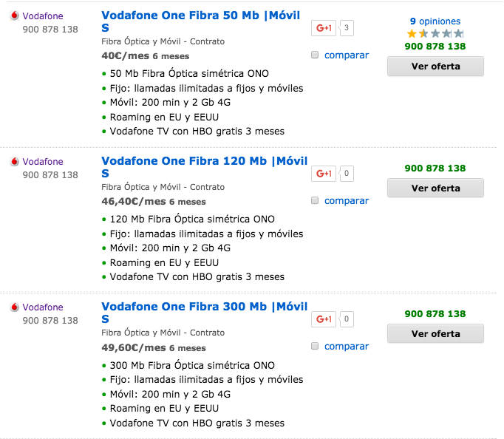
Task: Click the star rating under 9 opiniones
Action: coord(435,34)
